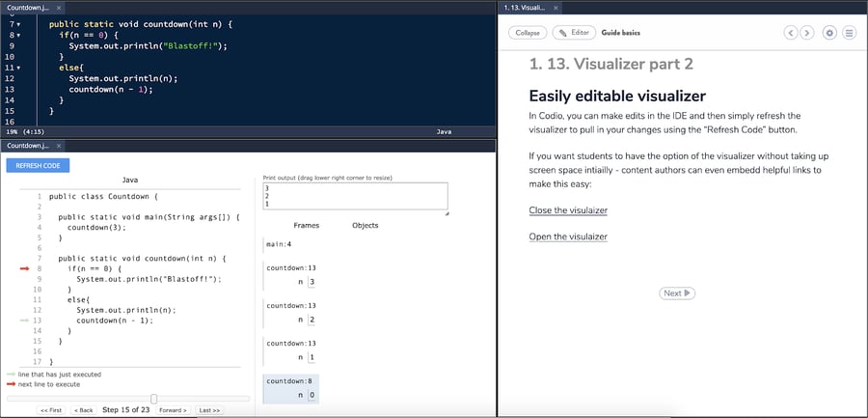Select the 1.13 Visualizer guide tab
The height and width of the screenshot is (418, 868).
[528, 8]
